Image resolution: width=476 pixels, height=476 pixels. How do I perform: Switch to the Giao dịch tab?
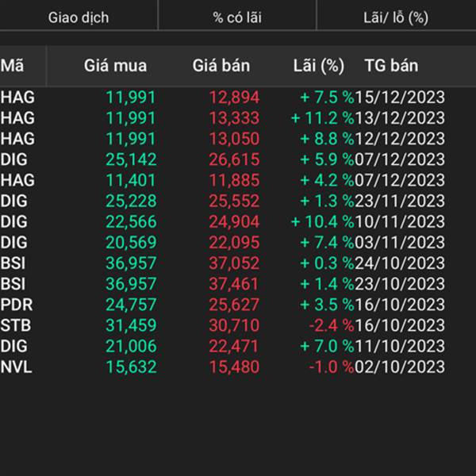[79, 17]
